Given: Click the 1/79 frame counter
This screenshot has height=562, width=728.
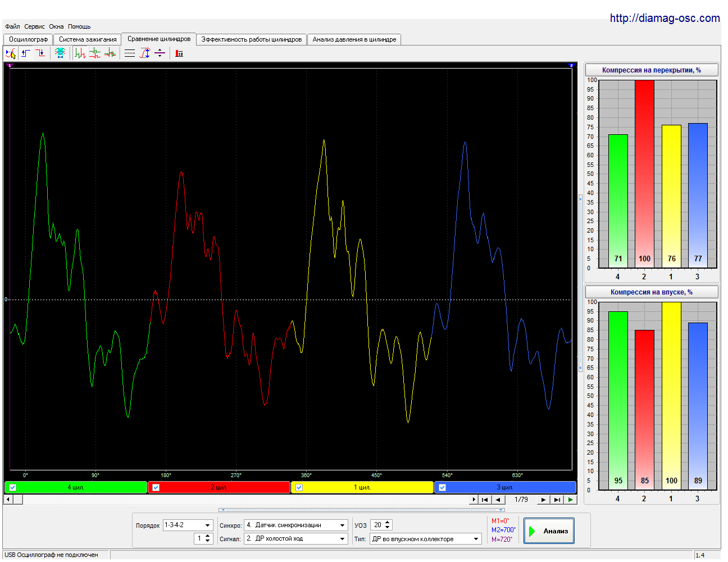Looking at the screenshot, I should tap(521, 499).
